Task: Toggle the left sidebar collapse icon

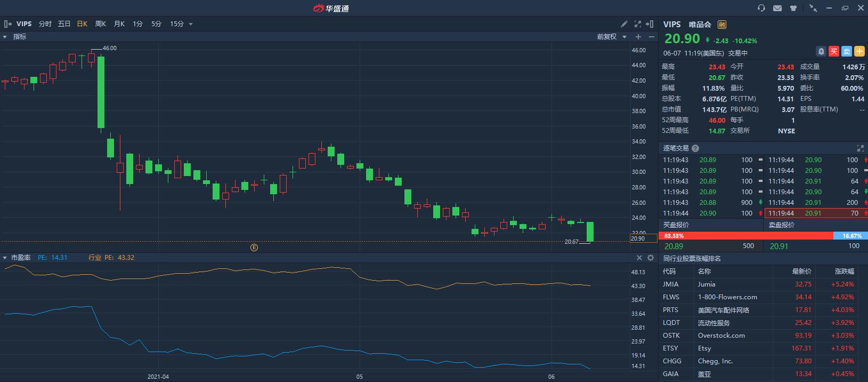Action: [x=7, y=24]
